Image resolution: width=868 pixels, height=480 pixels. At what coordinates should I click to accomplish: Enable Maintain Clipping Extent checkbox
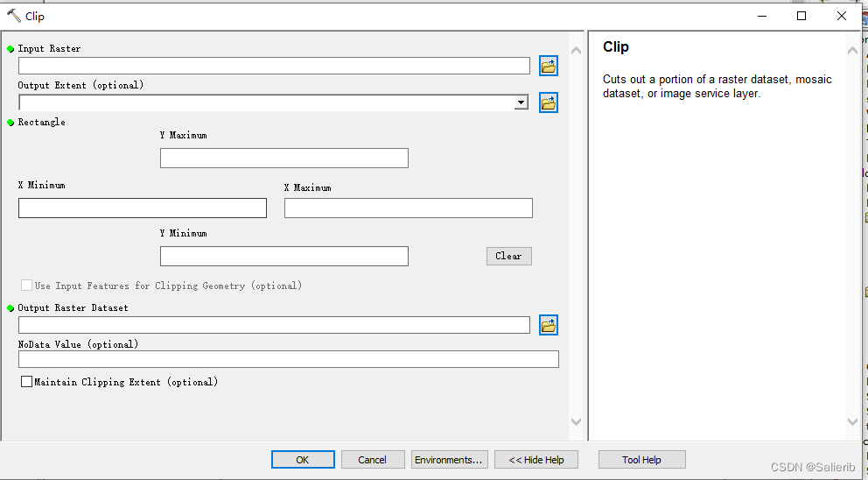point(27,382)
